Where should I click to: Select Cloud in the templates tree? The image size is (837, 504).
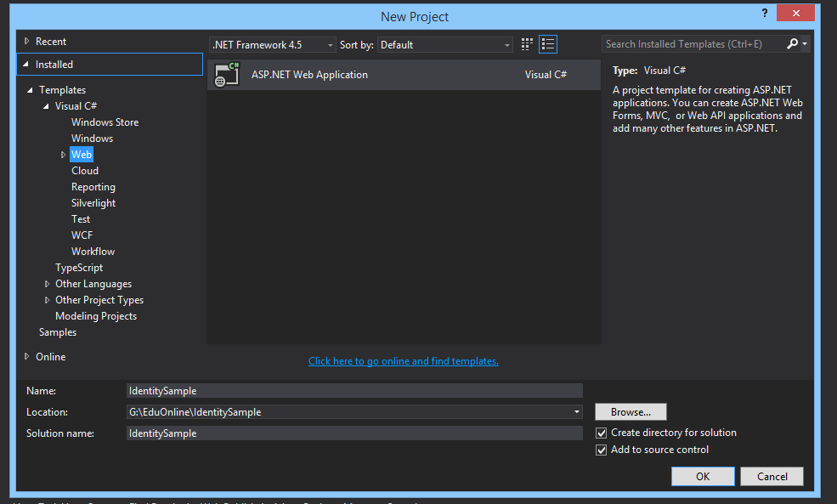click(85, 171)
